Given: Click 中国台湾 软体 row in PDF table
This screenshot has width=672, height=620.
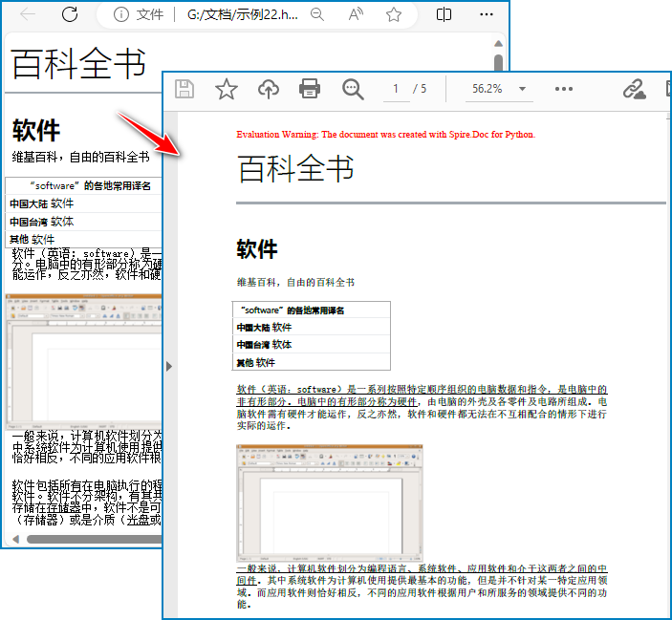Looking at the screenshot, I should 311,345.
